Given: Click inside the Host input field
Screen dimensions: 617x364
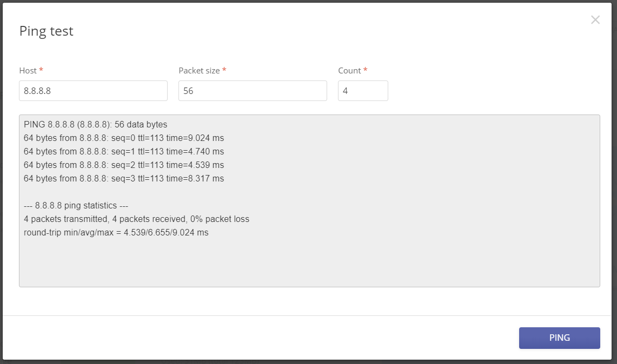Looking at the screenshot, I should tap(92, 90).
